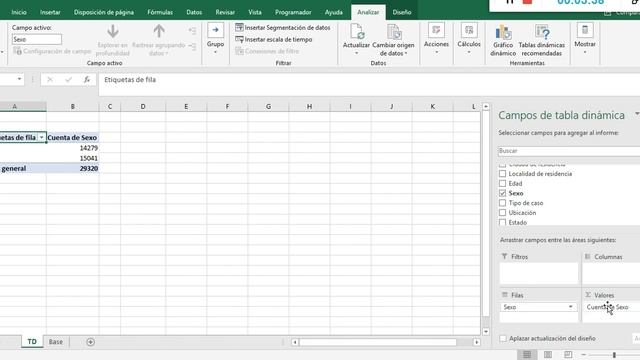Open the Revisar ribbon tab
Viewport: 640px width, 360px height.
225,12
